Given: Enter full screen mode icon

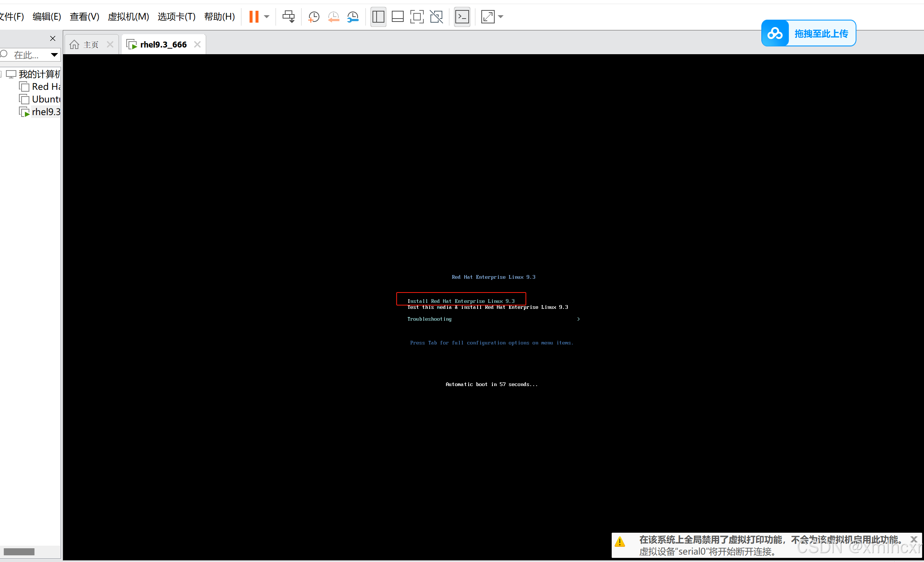Looking at the screenshot, I should pyautogui.click(x=417, y=16).
